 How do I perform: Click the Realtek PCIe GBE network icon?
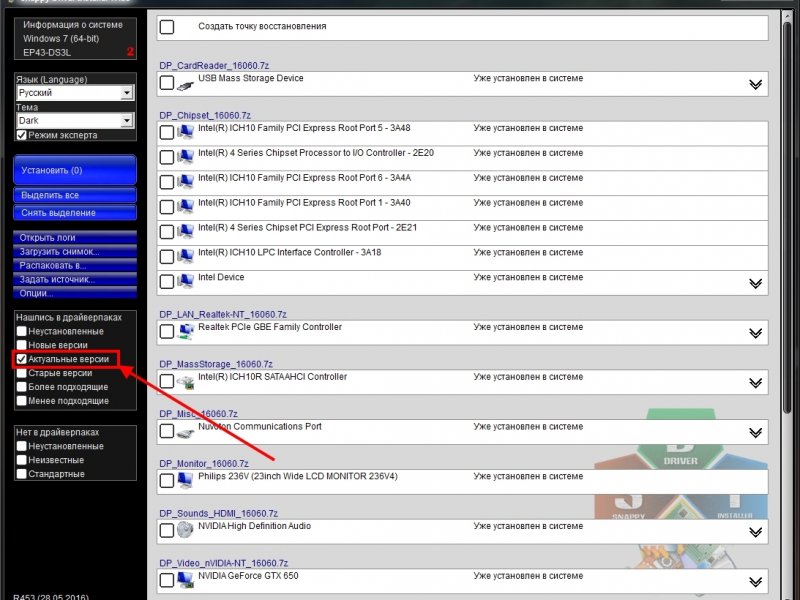[185, 331]
